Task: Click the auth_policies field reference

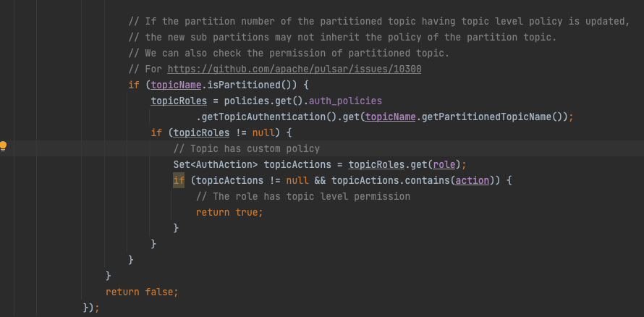Action: 345,101
